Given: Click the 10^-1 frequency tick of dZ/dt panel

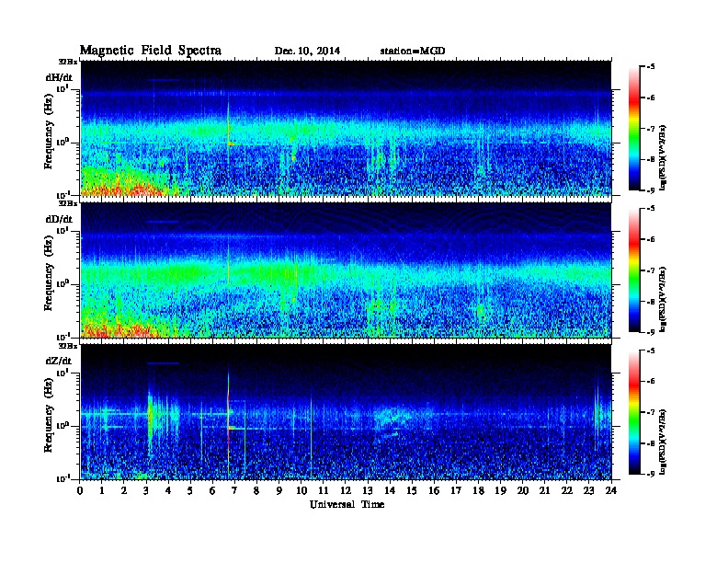Looking at the screenshot, I should (x=63, y=478).
